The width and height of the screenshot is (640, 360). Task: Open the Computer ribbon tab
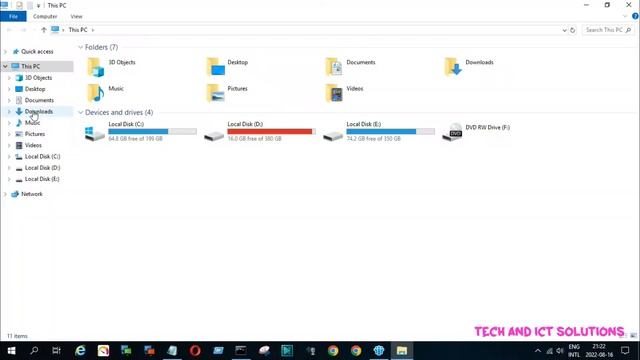pyautogui.click(x=45, y=16)
